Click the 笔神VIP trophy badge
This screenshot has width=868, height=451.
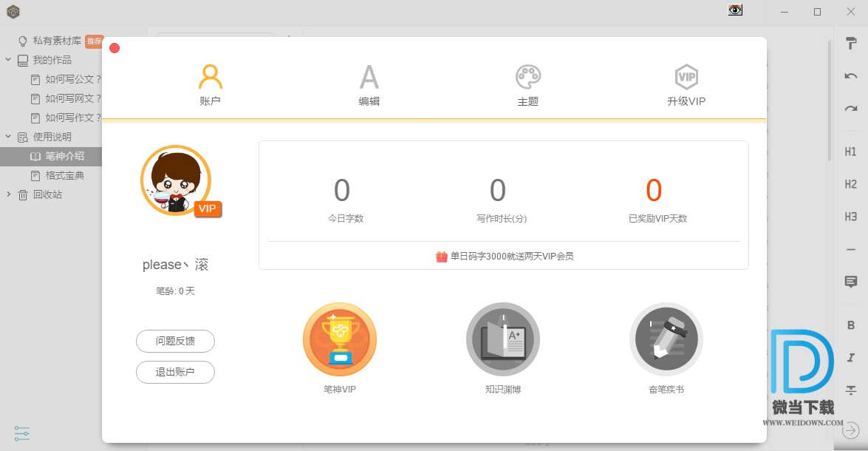click(340, 340)
